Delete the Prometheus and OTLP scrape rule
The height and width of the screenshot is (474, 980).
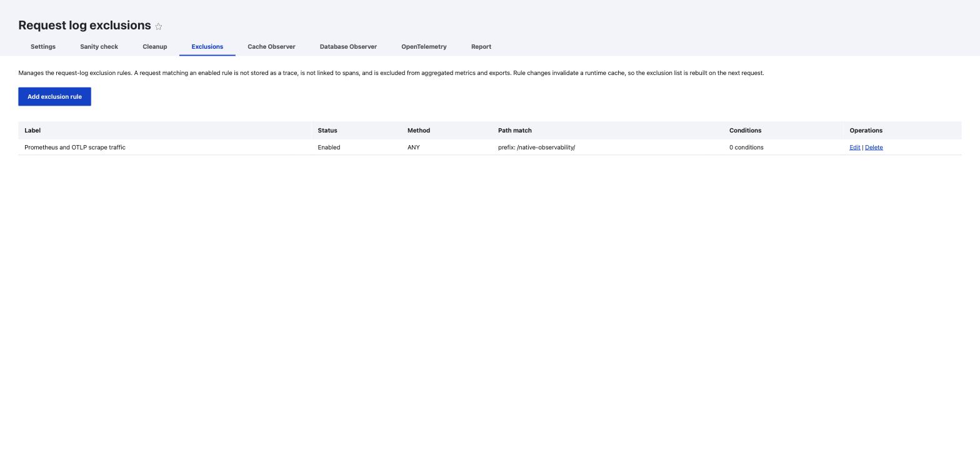(874, 148)
